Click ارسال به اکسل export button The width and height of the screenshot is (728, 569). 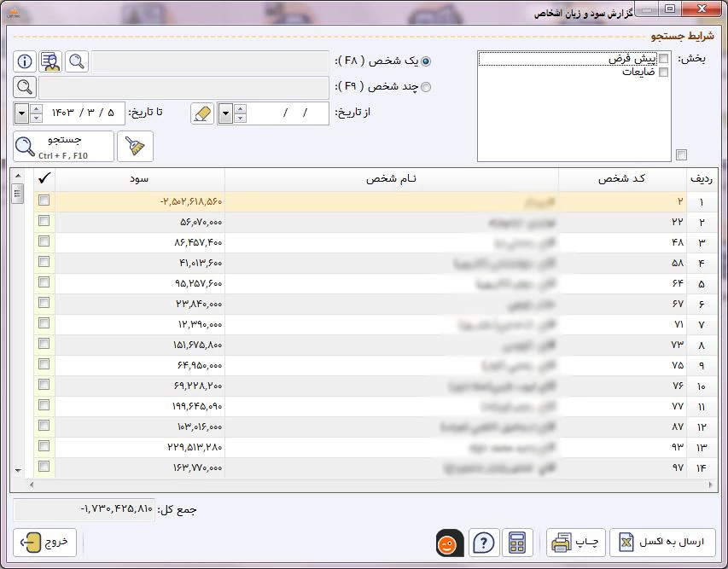[x=662, y=543]
